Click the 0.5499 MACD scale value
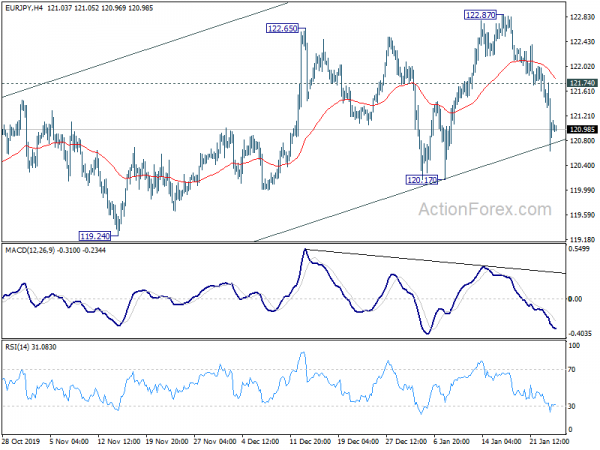The image size is (600, 450). coord(578,249)
